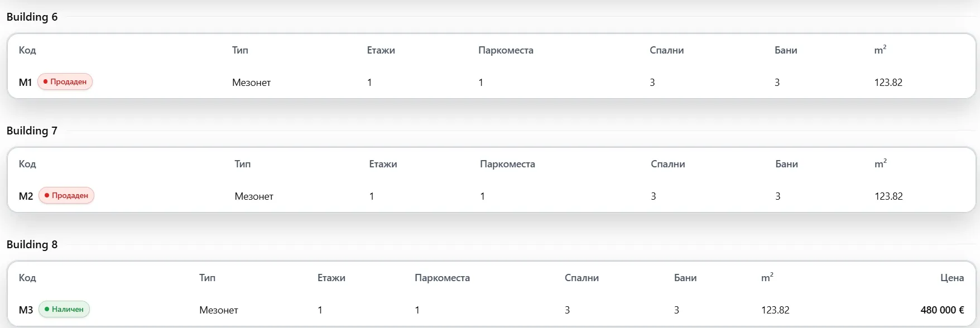Open the M3 unit code
980x328 pixels.
pyautogui.click(x=26, y=310)
